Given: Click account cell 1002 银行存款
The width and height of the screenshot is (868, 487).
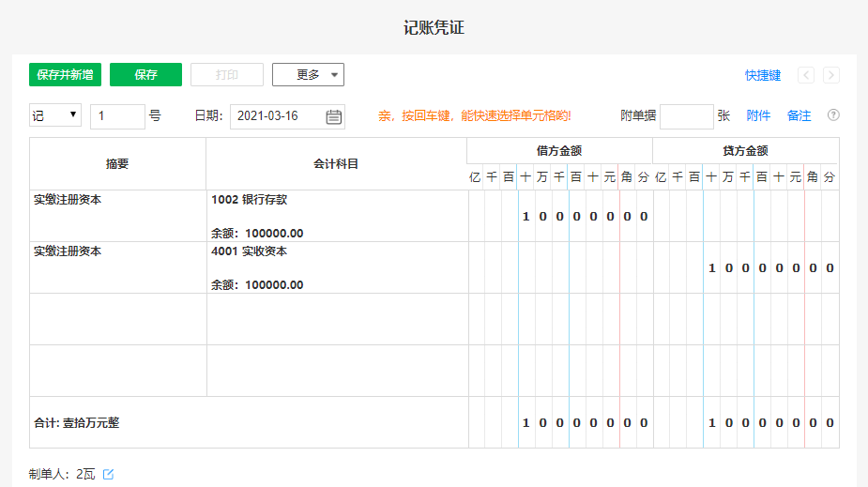Looking at the screenshot, I should pos(249,200).
